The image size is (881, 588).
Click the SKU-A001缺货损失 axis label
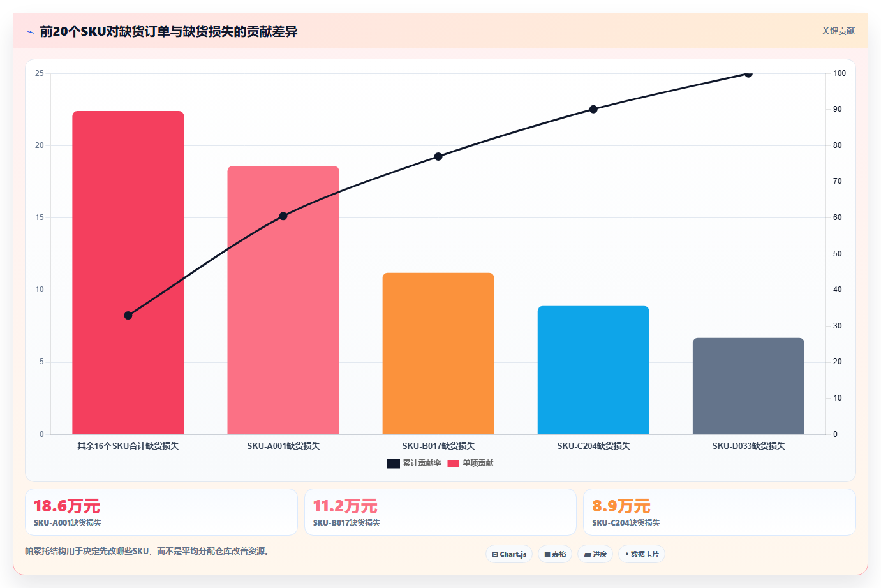[x=283, y=446]
